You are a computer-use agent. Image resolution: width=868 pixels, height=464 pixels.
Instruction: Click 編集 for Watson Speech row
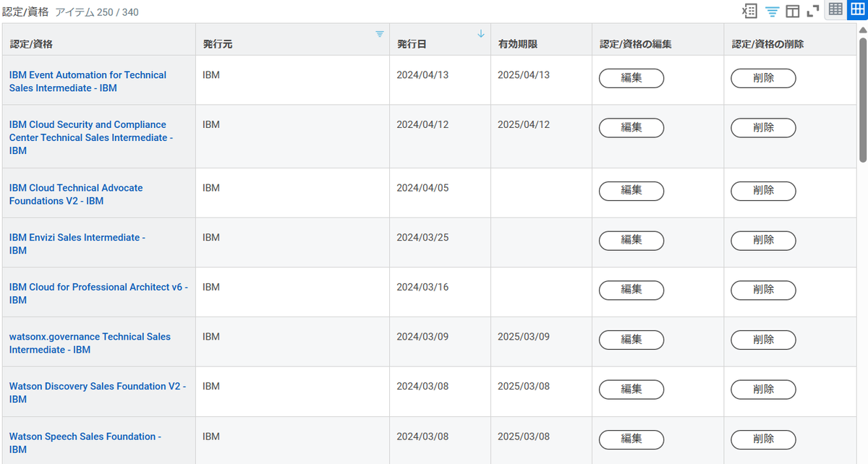(x=631, y=439)
